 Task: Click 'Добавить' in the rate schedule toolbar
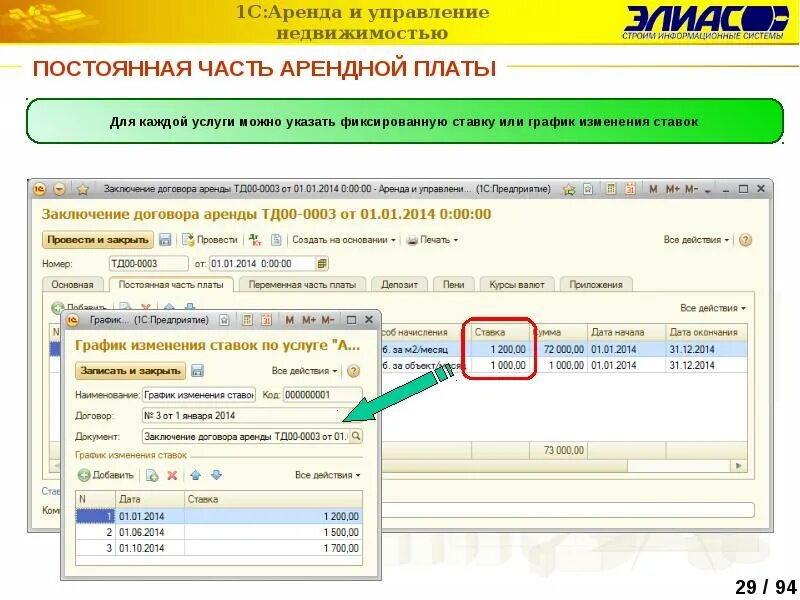coord(106,476)
